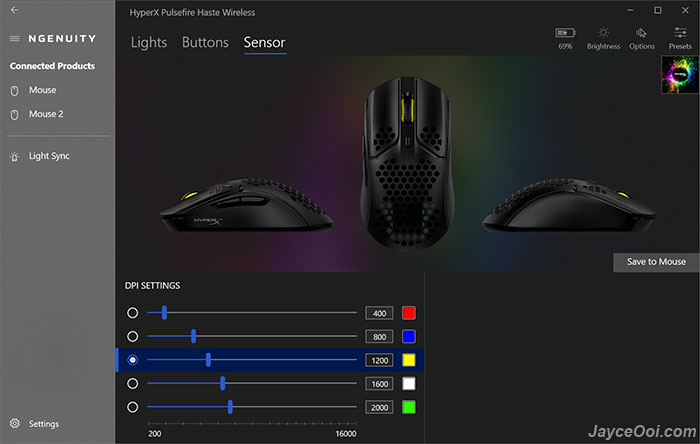
Task: Open the Presets sliders icon
Action: tap(680, 32)
